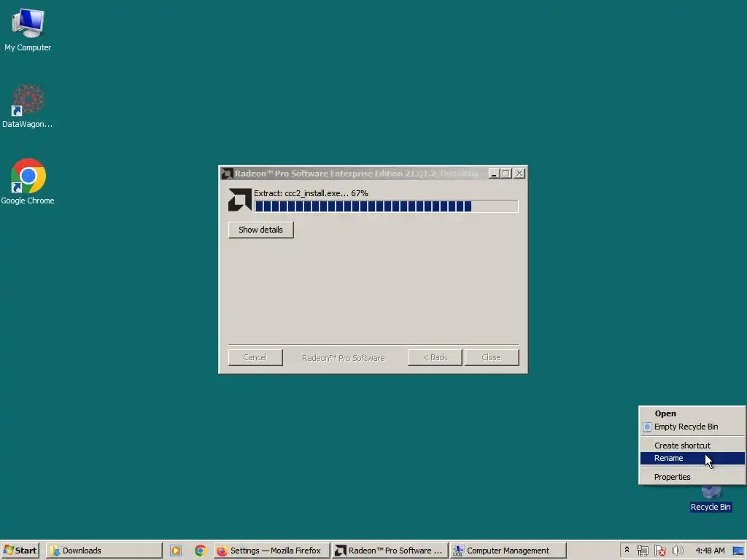Click the AMD icon in installer title bar
The width and height of the screenshot is (747, 560).
(228, 174)
